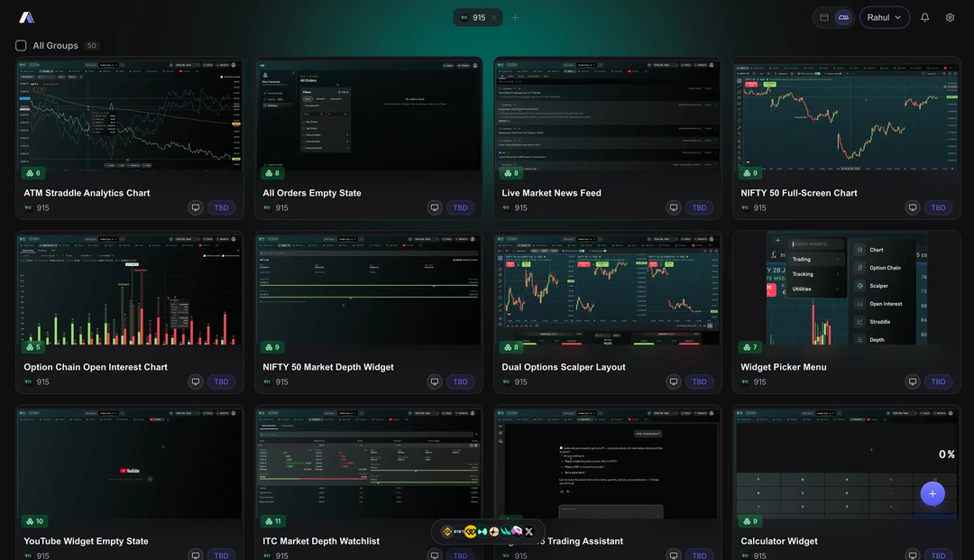Image resolution: width=974 pixels, height=560 pixels.
Task: Click TBD button on NIFTY 50 Full-Screen Chart
Action: (938, 207)
